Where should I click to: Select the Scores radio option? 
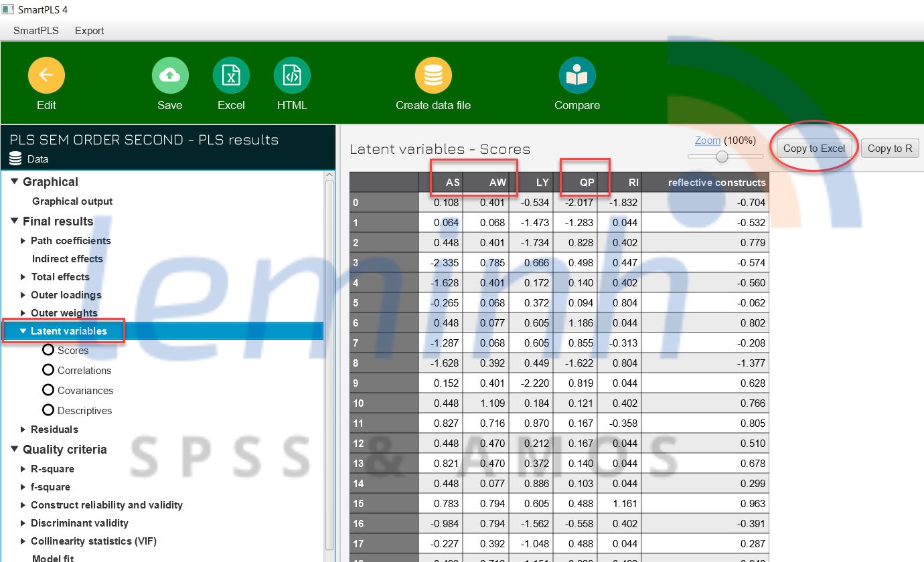coord(48,350)
